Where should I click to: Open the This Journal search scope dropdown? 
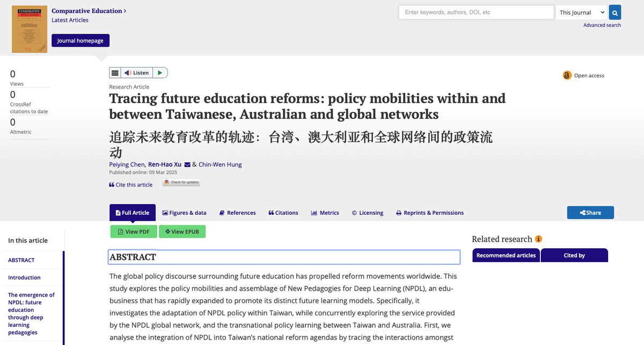(581, 12)
